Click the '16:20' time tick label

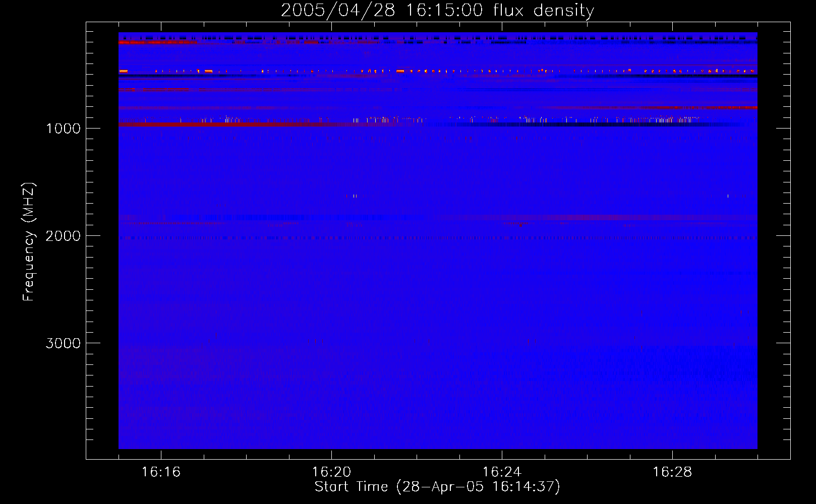[331, 472]
